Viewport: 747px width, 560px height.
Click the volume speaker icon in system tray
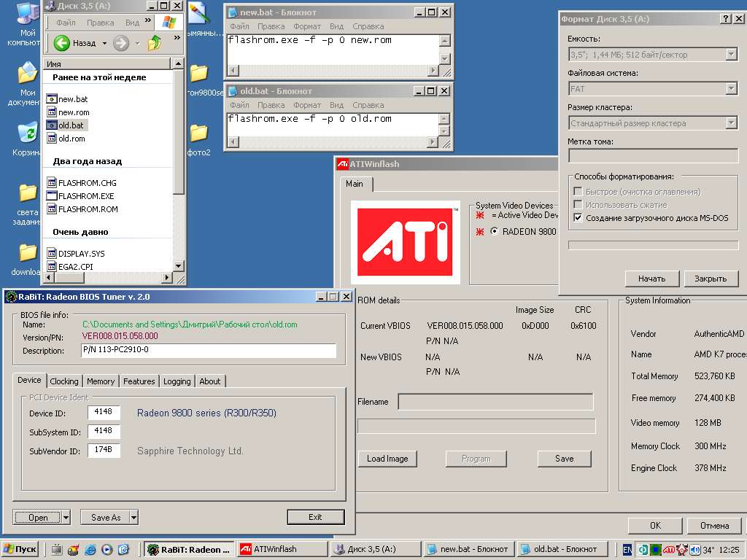pos(695,550)
